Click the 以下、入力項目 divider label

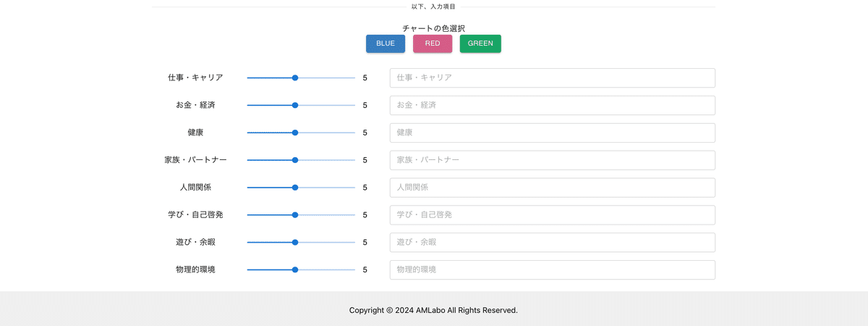pos(434,7)
